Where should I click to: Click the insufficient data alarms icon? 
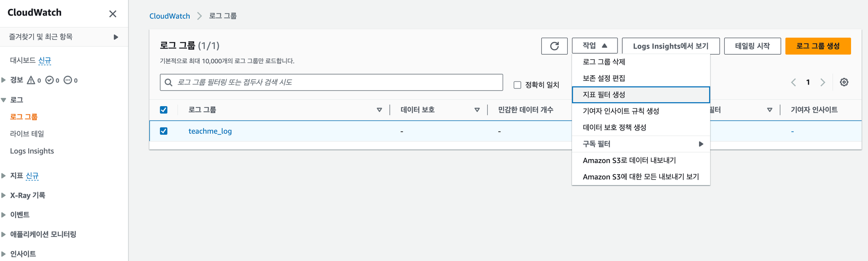pyautogui.click(x=68, y=80)
